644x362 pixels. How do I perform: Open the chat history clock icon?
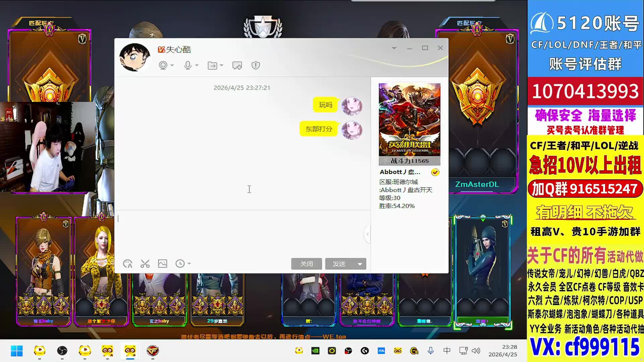[180, 264]
